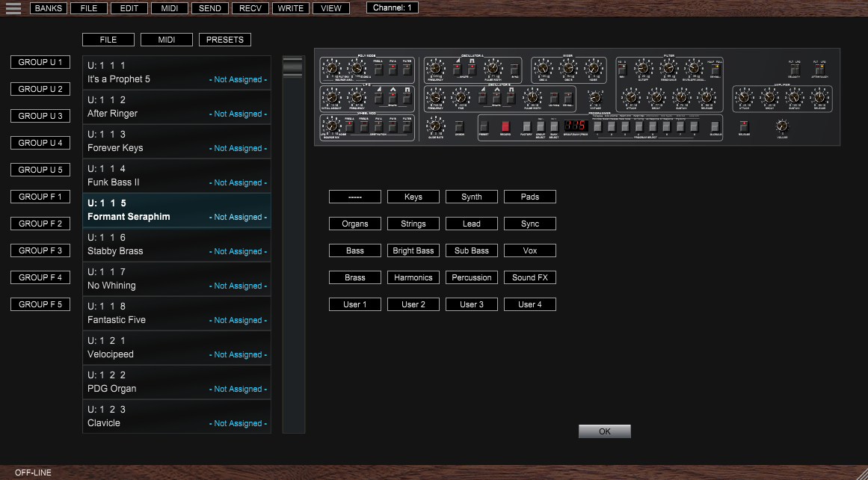Open the Channel: 1 selector

392,7
